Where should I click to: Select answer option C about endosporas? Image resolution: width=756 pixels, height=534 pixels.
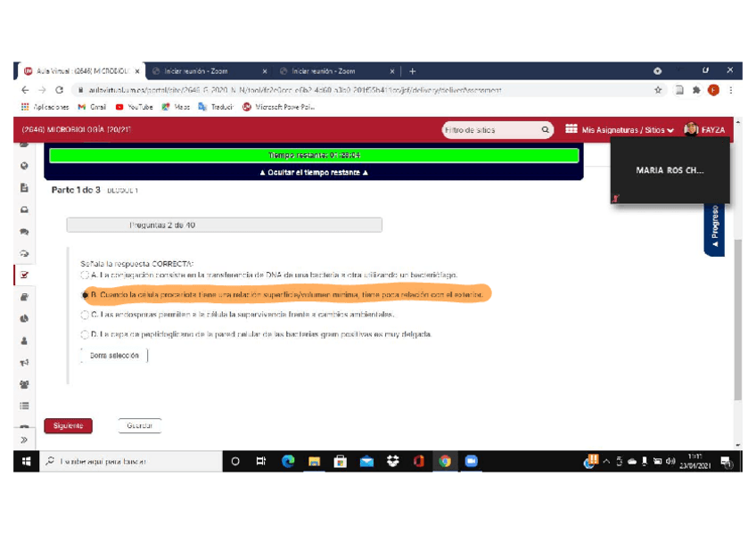(85, 315)
